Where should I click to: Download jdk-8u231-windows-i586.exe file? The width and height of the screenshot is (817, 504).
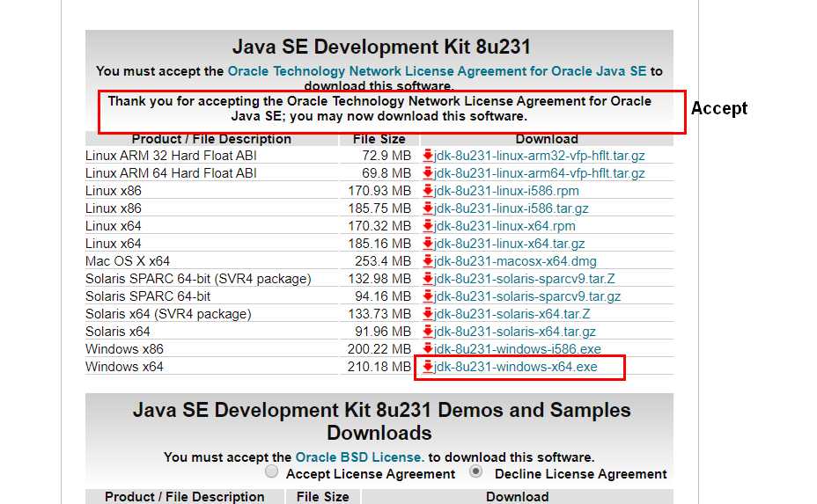coord(518,349)
